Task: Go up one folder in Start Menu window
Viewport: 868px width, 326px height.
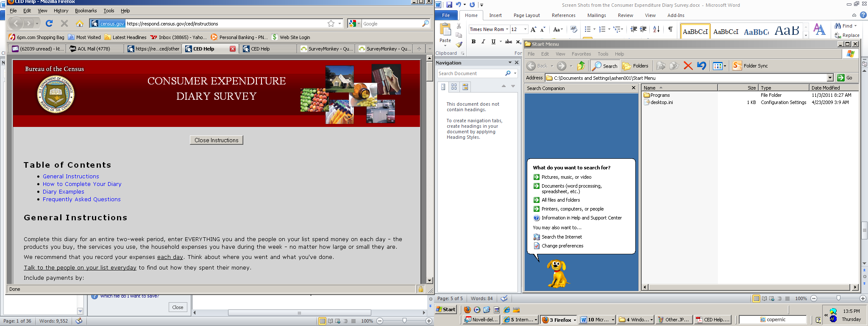Action: (581, 66)
